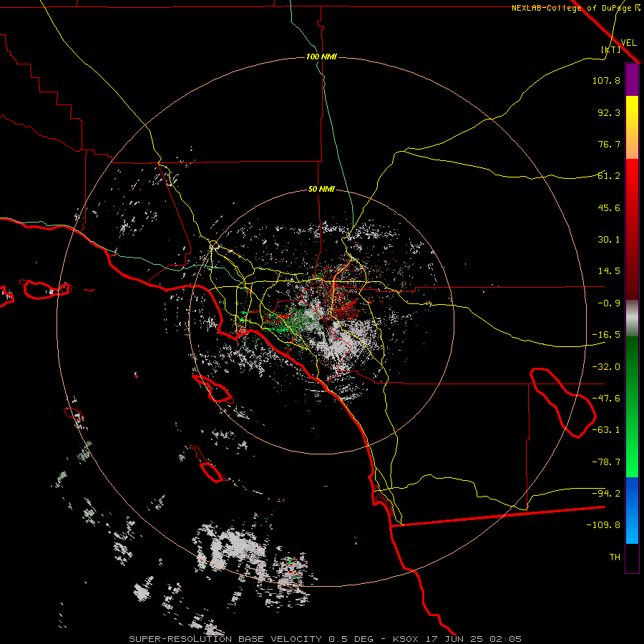
Task: Pick the yellow-orange segment of the color bar
Action: pos(632,127)
